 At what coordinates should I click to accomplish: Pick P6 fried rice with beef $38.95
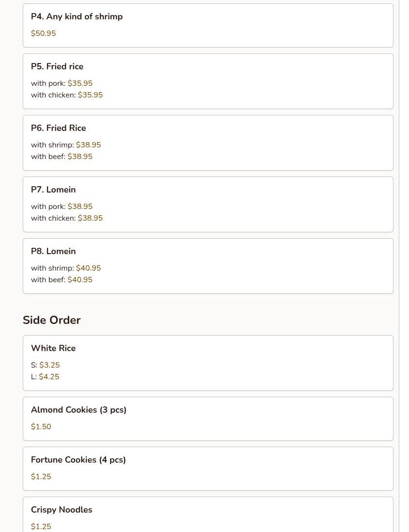point(62,157)
